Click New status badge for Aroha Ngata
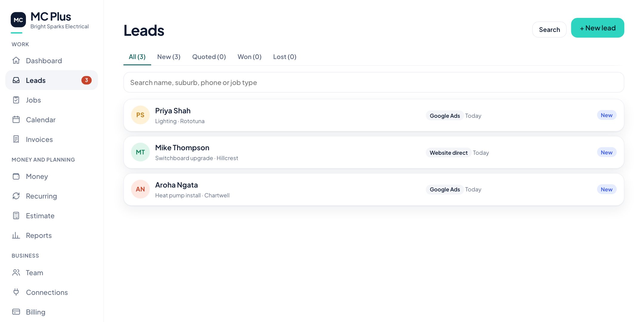The height and width of the screenshot is (322, 644). (x=607, y=189)
